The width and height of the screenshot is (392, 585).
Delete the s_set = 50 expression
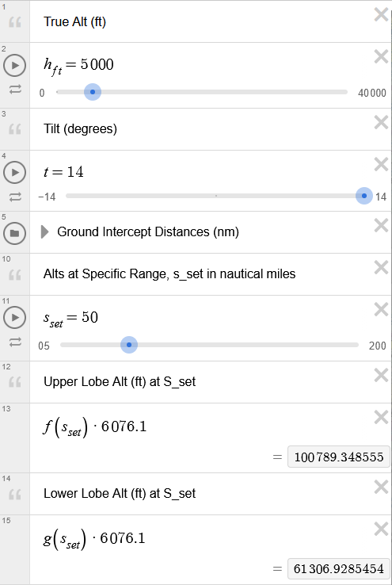click(x=381, y=310)
